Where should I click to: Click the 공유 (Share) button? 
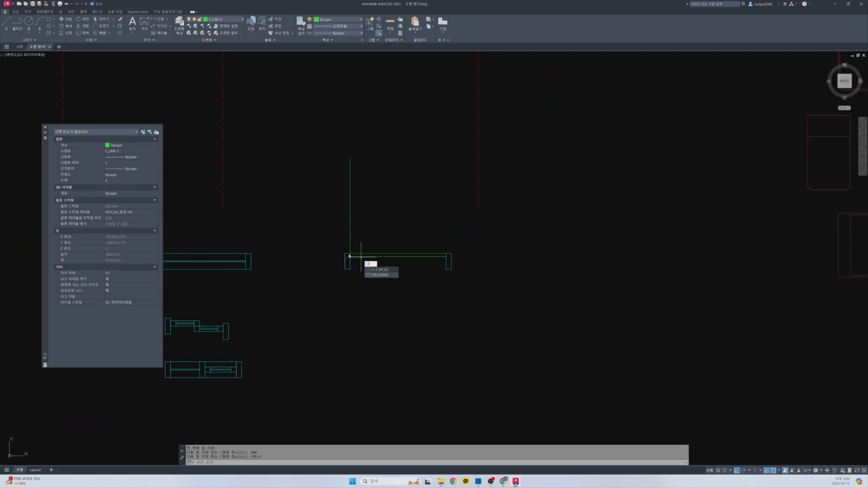[96, 4]
